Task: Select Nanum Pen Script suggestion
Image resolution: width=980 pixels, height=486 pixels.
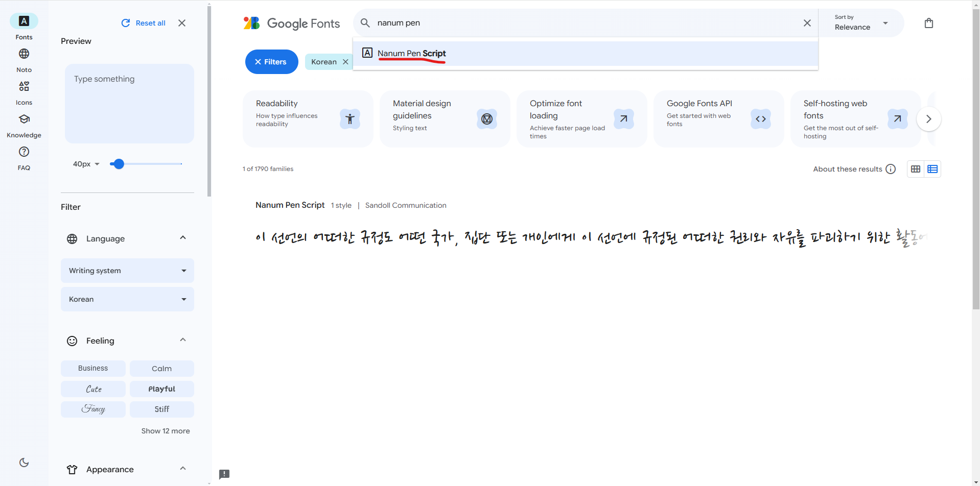Action: pyautogui.click(x=586, y=53)
